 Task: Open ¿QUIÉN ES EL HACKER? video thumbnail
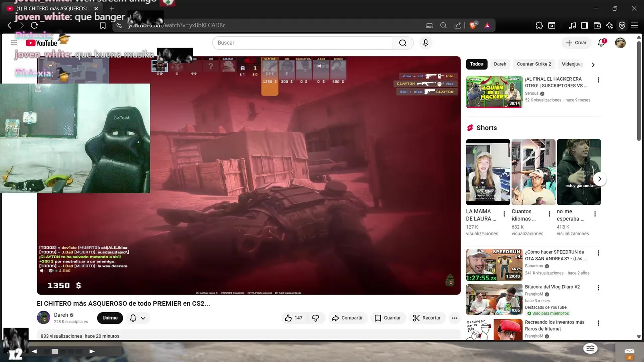pyautogui.click(x=494, y=92)
